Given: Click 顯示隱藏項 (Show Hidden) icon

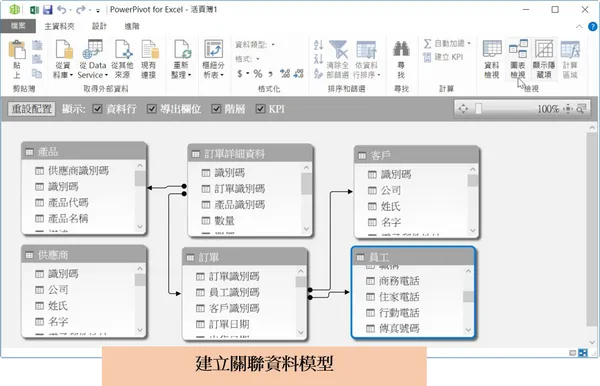Looking at the screenshot, I should pyautogui.click(x=544, y=59).
